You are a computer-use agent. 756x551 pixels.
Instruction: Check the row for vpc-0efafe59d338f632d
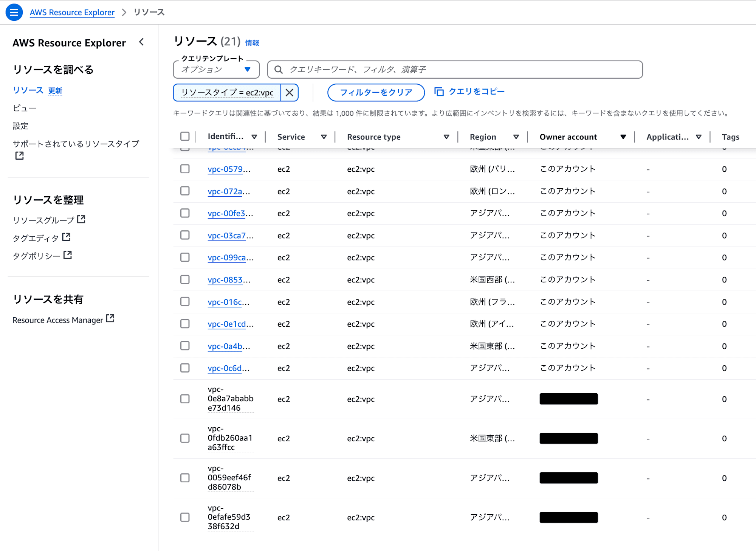click(185, 517)
